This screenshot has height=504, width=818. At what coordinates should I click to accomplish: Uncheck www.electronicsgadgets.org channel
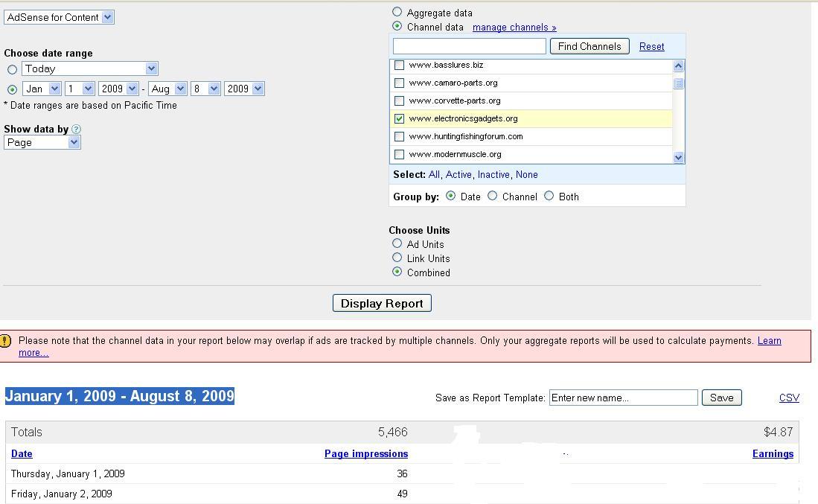(x=399, y=118)
